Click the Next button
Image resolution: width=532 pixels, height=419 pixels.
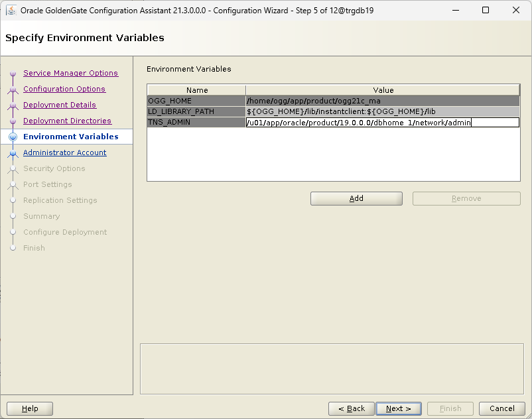[x=398, y=408]
